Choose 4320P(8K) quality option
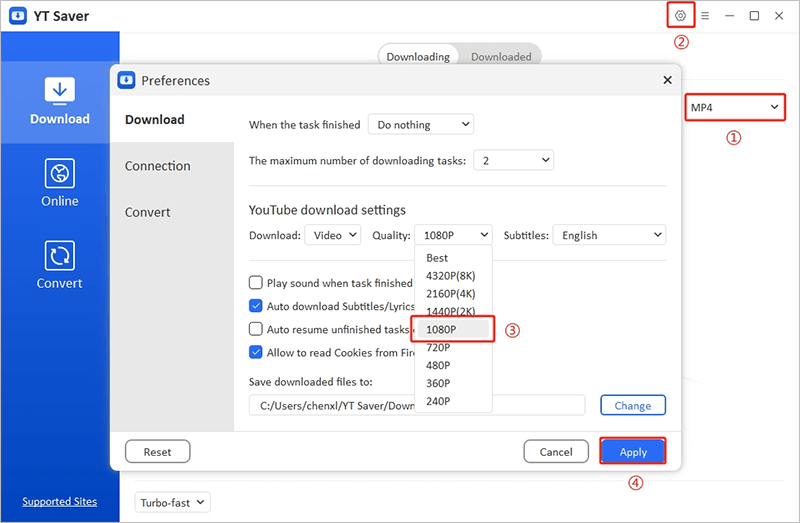The height and width of the screenshot is (523, 800). (x=454, y=276)
